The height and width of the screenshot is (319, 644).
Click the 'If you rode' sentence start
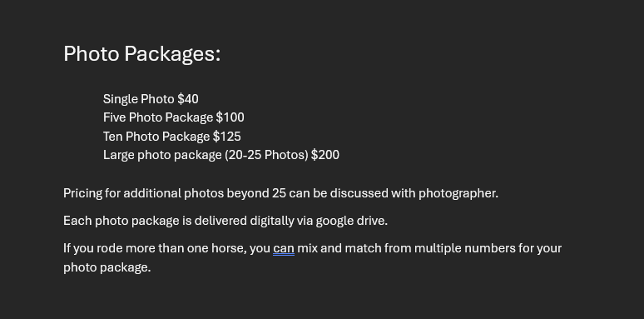[93, 248]
